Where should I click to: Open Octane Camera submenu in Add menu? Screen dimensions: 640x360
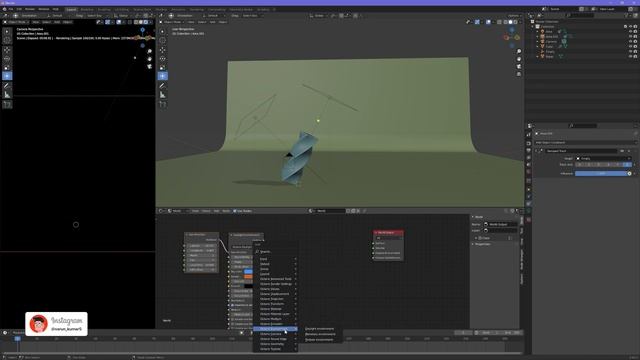click(276, 334)
